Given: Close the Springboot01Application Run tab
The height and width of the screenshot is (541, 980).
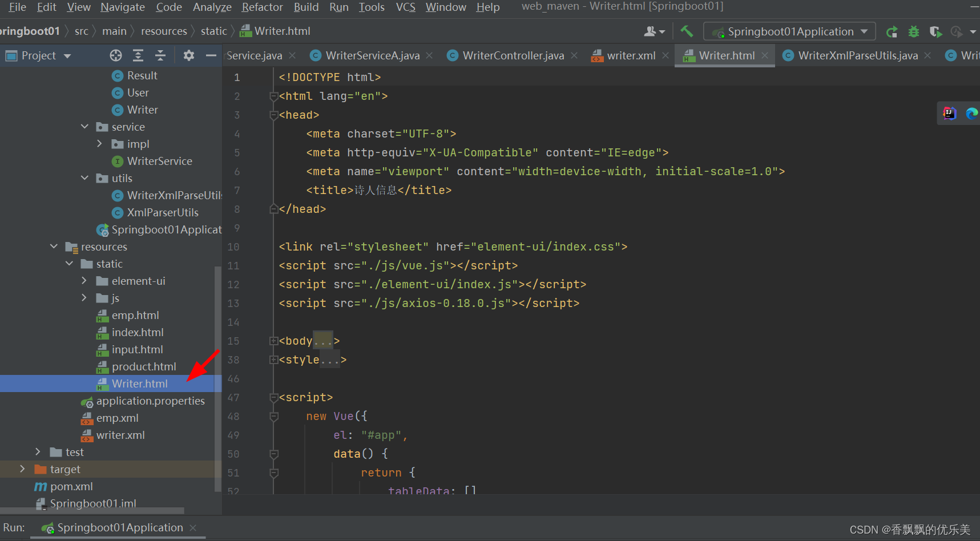Looking at the screenshot, I should click(193, 528).
